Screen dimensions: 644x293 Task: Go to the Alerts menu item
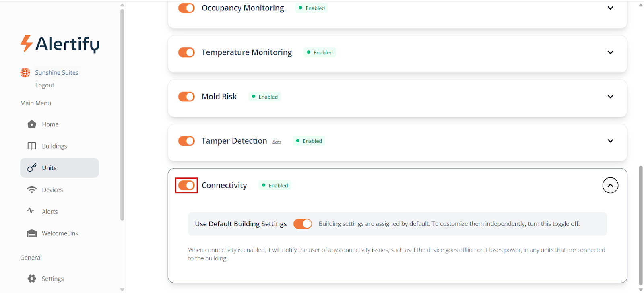(50, 211)
